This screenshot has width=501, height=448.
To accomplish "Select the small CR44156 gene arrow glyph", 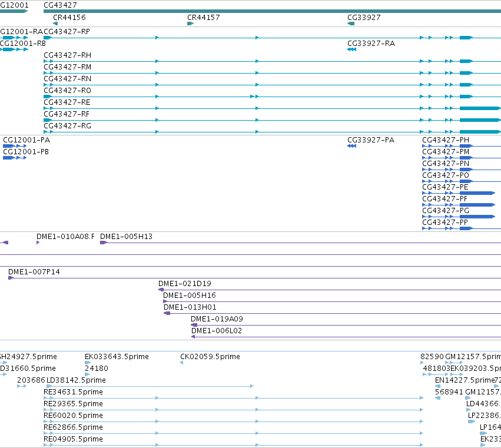I will (55, 24).
